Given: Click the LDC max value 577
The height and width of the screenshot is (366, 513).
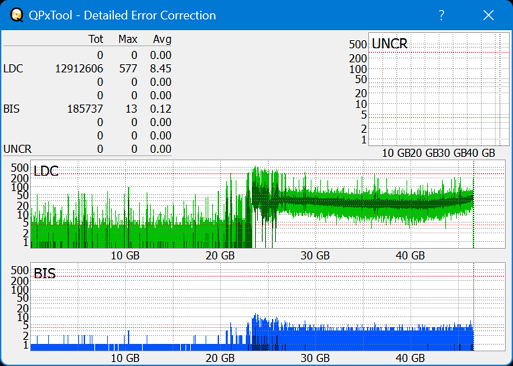Looking at the screenshot, I should (x=128, y=69).
